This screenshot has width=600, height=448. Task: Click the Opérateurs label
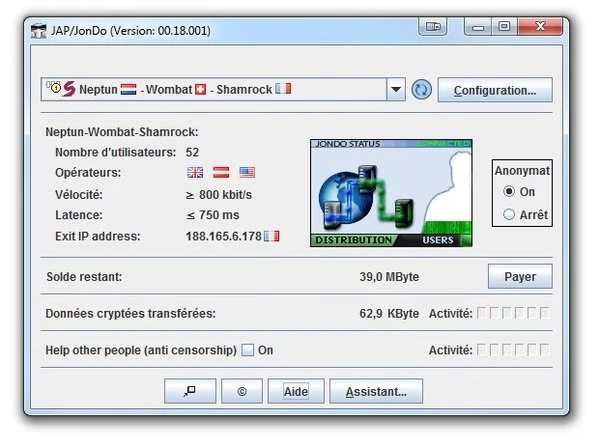88,173
